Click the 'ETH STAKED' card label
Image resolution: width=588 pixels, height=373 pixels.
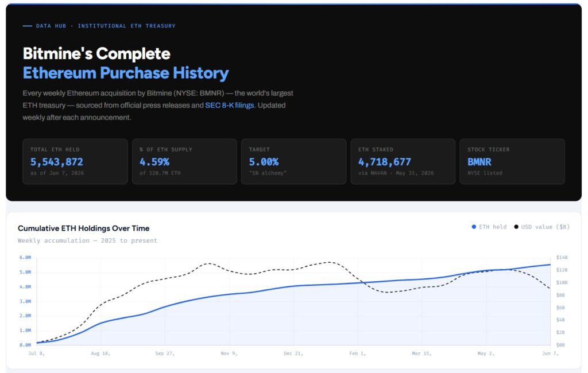pyautogui.click(x=376, y=150)
